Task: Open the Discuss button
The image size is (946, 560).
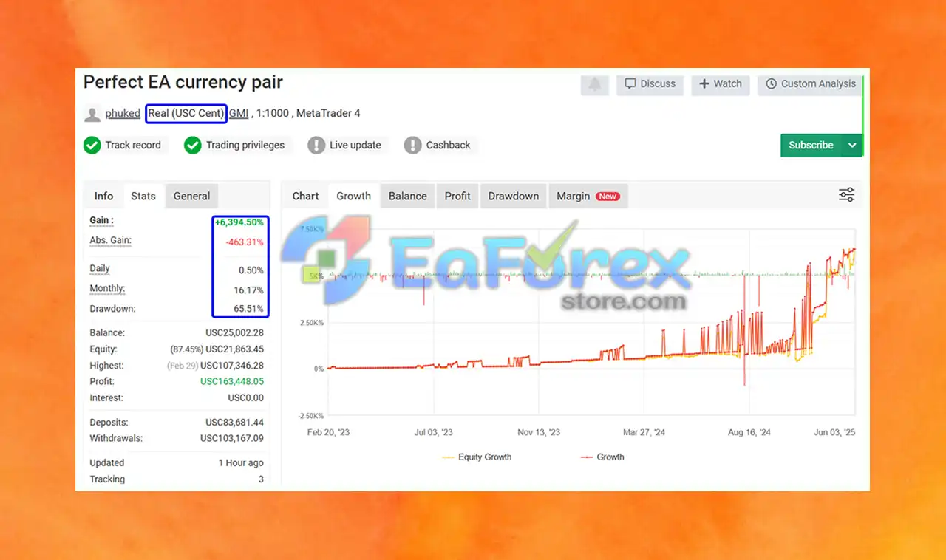Action: pyautogui.click(x=650, y=84)
